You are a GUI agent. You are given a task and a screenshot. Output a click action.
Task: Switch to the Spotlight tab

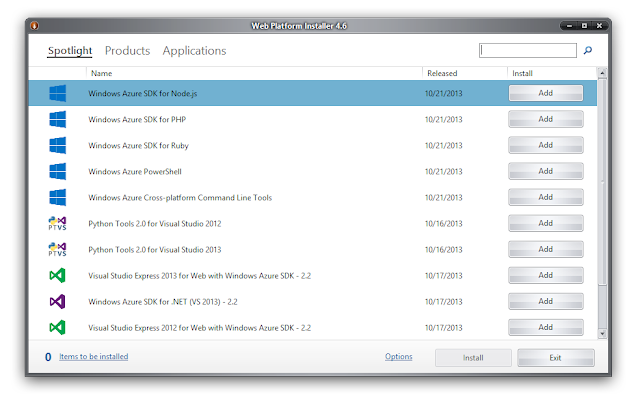pyautogui.click(x=70, y=51)
